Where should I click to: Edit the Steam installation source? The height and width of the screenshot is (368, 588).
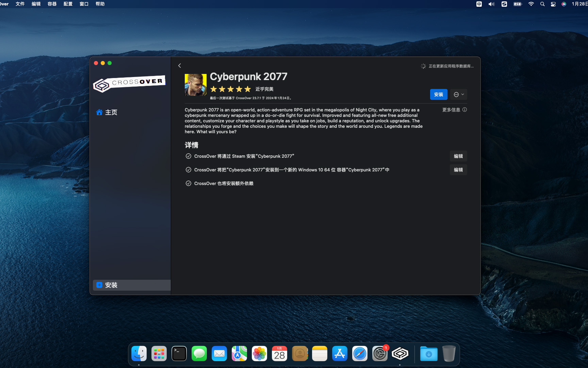pyautogui.click(x=458, y=156)
